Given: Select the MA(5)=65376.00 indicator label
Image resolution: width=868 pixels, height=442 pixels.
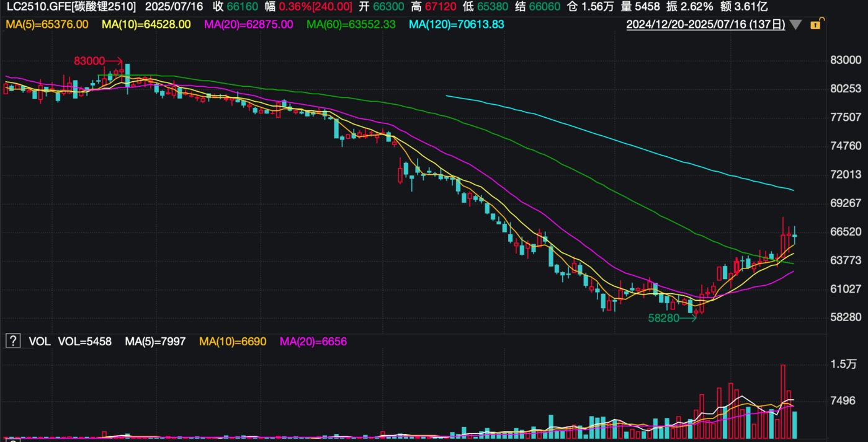Looking at the screenshot, I should point(47,25).
